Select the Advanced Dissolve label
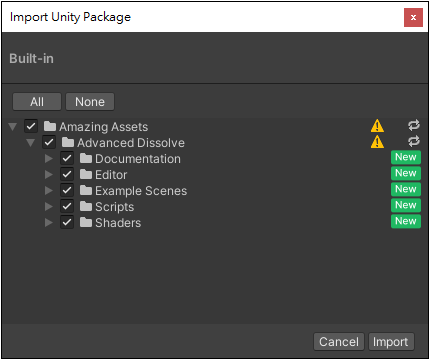 tap(131, 143)
